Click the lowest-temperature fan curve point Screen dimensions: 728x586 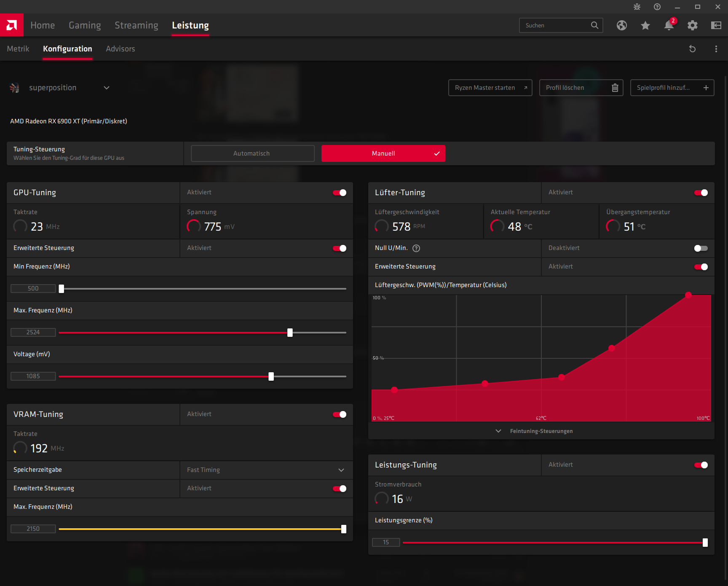tap(394, 390)
